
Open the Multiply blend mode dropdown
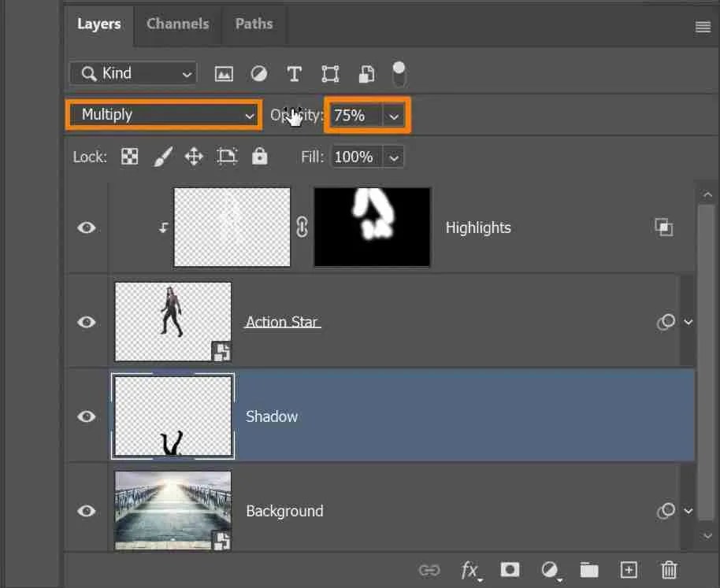point(163,114)
